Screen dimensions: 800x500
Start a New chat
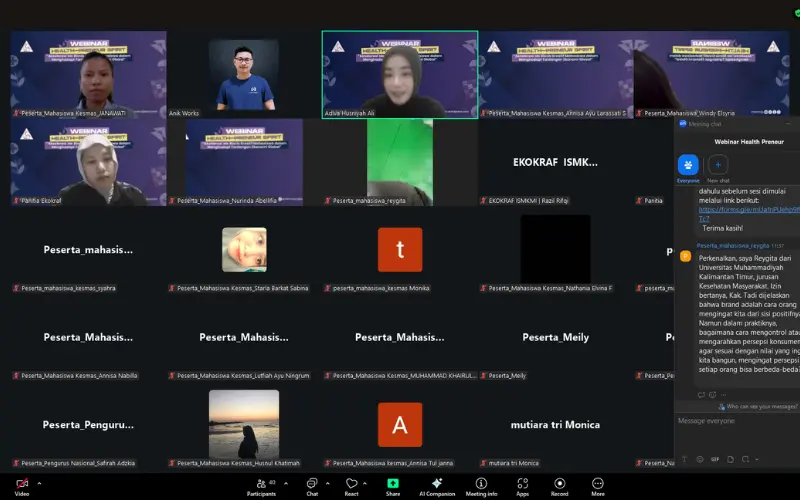pos(718,165)
